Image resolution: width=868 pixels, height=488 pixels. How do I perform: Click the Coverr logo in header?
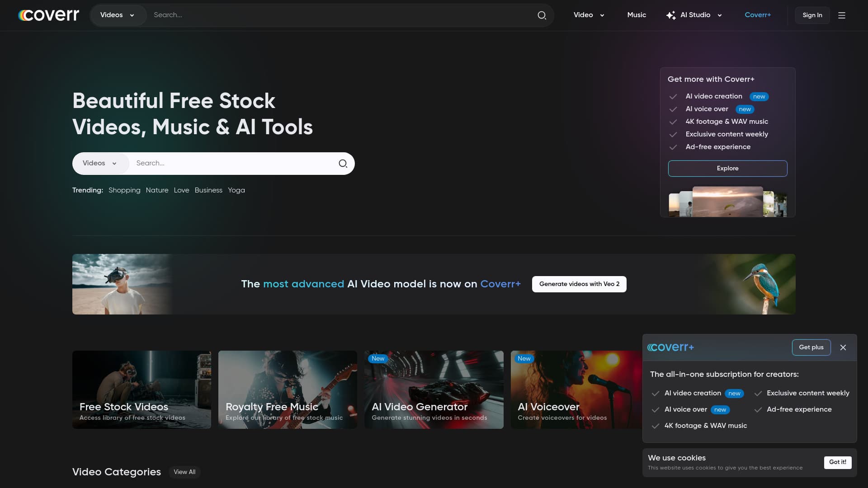[x=49, y=15]
